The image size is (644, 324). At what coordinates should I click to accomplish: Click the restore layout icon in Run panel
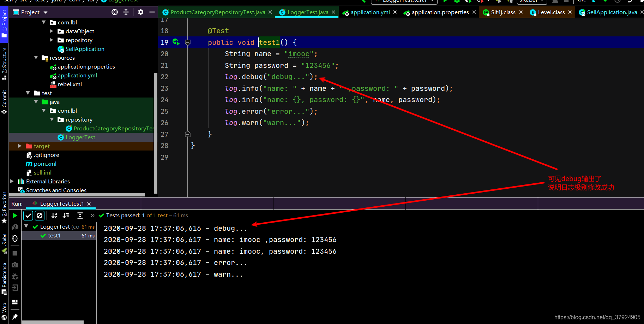coord(15,302)
